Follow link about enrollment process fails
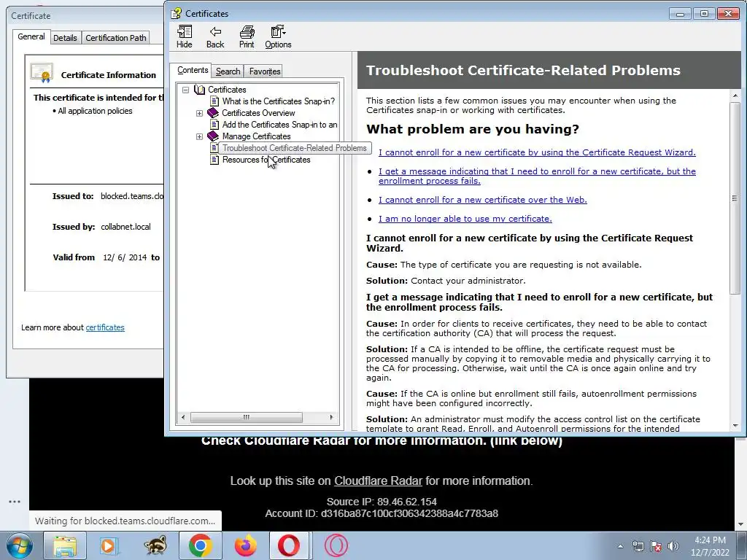This screenshot has width=747, height=560. [x=537, y=176]
